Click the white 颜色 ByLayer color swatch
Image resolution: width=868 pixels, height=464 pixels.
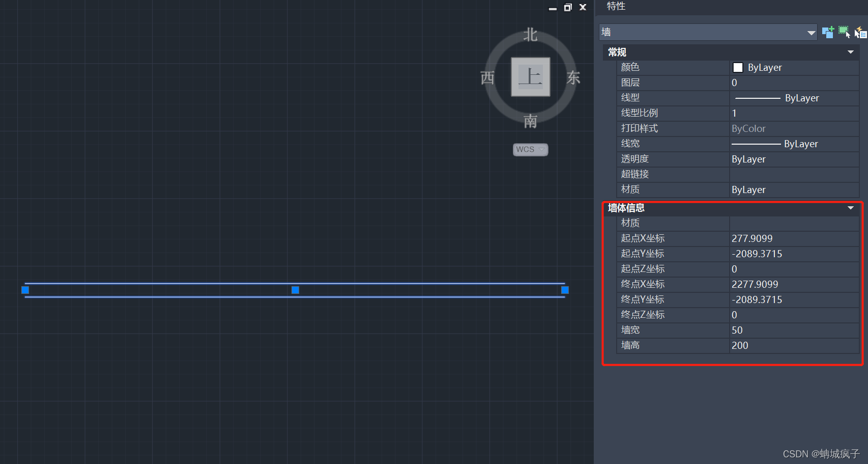click(x=738, y=68)
